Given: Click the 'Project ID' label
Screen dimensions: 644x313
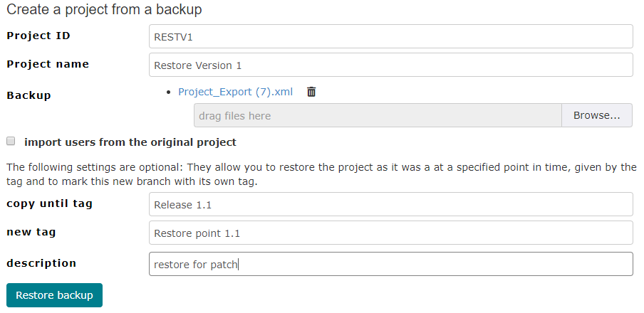Looking at the screenshot, I should [x=38, y=36].
